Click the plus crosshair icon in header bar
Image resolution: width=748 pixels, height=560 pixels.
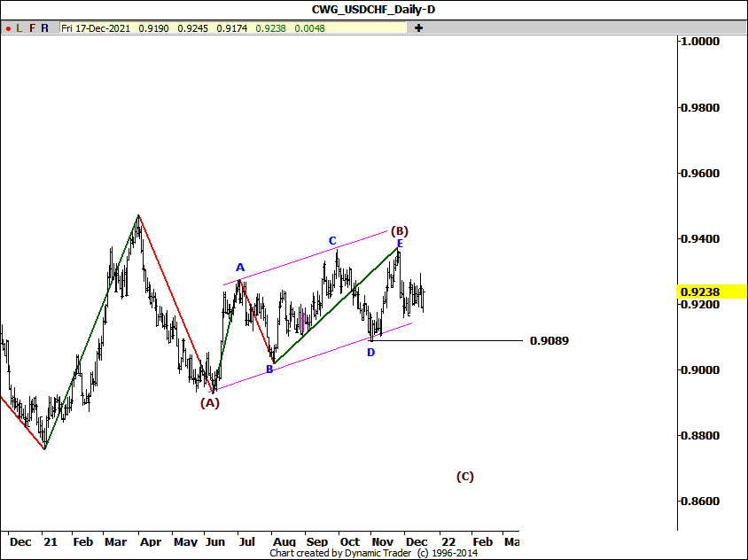pyautogui.click(x=418, y=28)
